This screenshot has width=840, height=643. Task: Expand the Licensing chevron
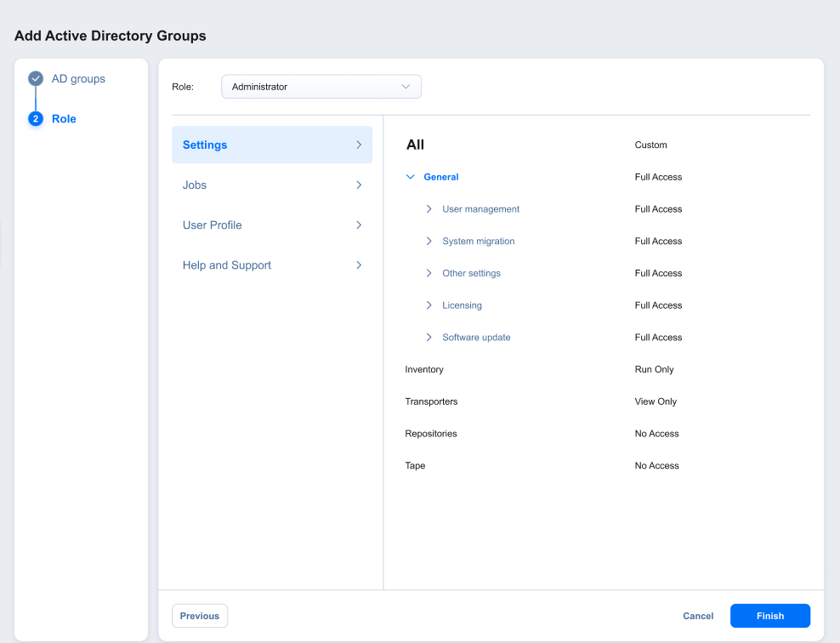pyautogui.click(x=429, y=305)
